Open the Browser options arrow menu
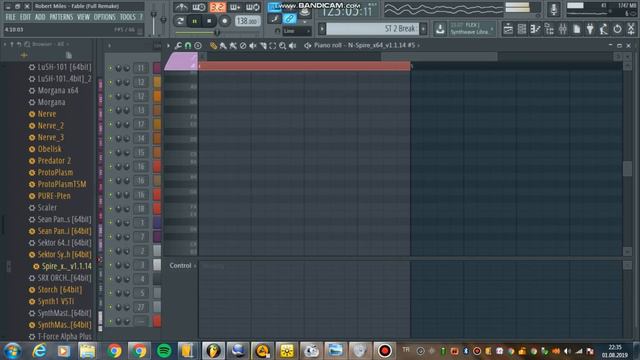 click(x=6, y=44)
